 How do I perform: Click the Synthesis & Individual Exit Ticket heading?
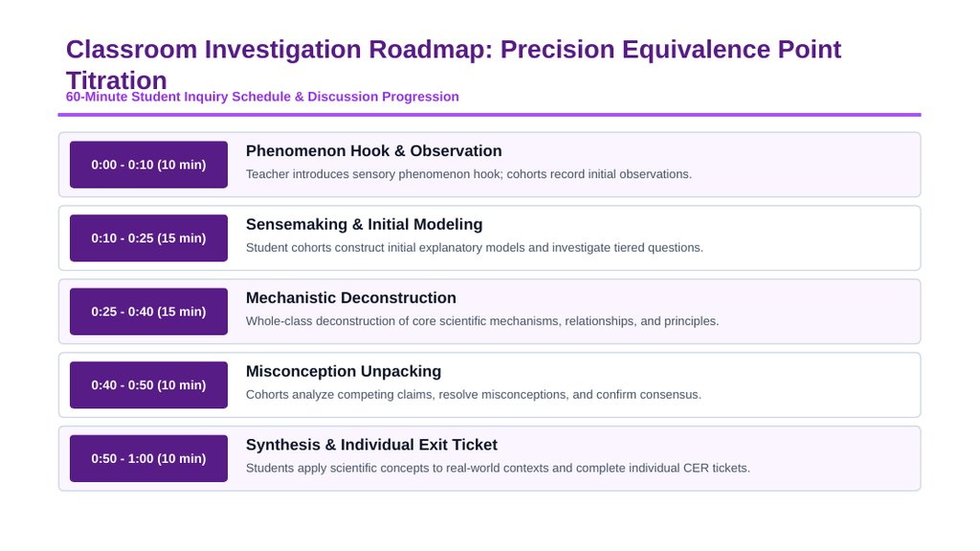371,445
